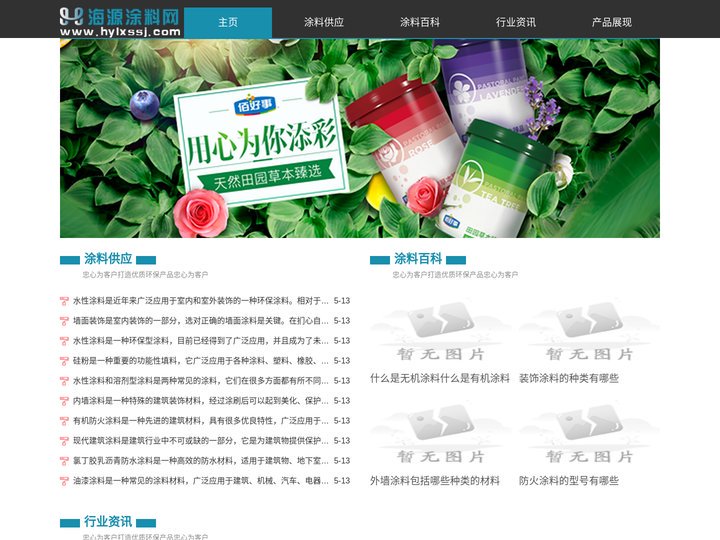Screen dimensions: 720x540
Task: Open article 硅粉是一种重要的功能性填料
Action: point(201,360)
